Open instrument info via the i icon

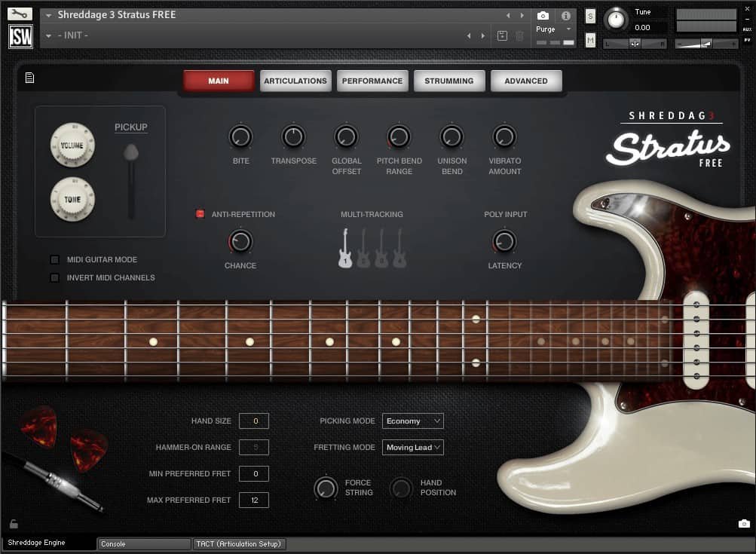click(565, 16)
